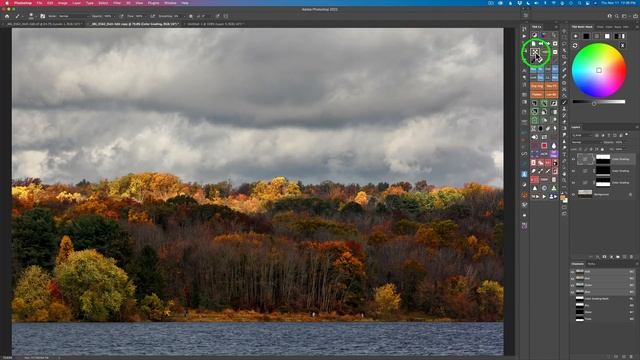Select the highlighted Brush tool in toolbar

564,102
